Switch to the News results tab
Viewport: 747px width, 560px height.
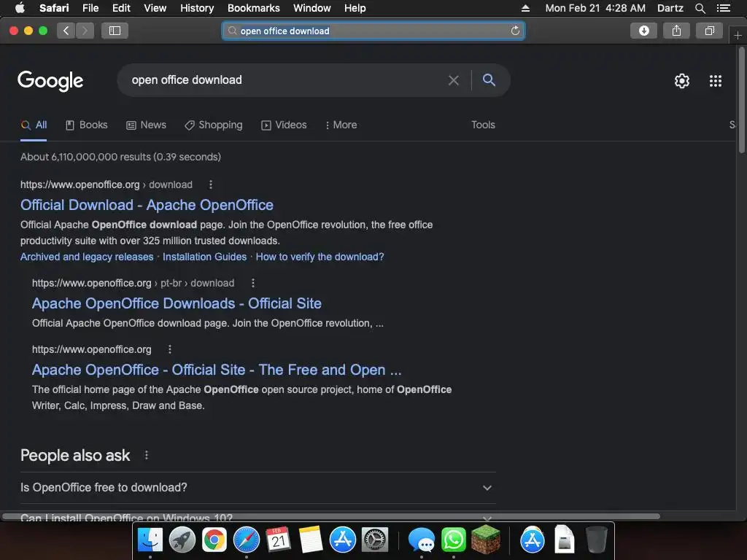[x=146, y=125]
